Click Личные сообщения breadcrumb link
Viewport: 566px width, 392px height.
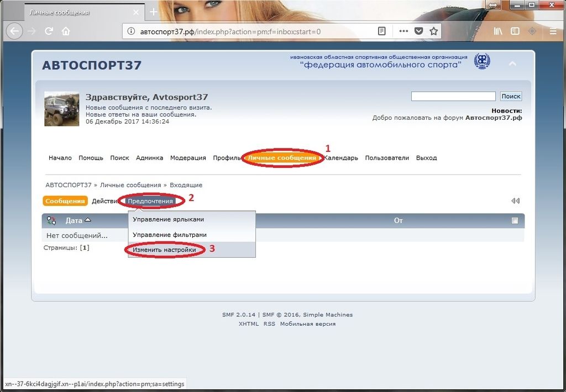point(130,185)
